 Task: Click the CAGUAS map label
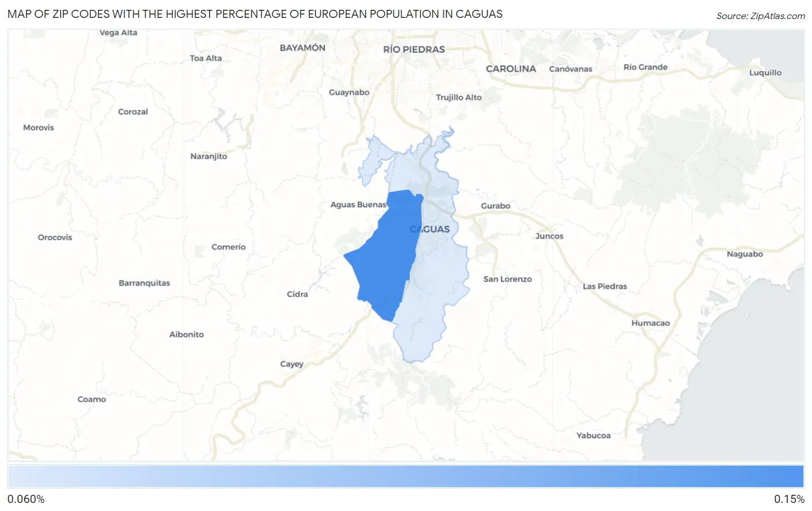[x=430, y=229]
